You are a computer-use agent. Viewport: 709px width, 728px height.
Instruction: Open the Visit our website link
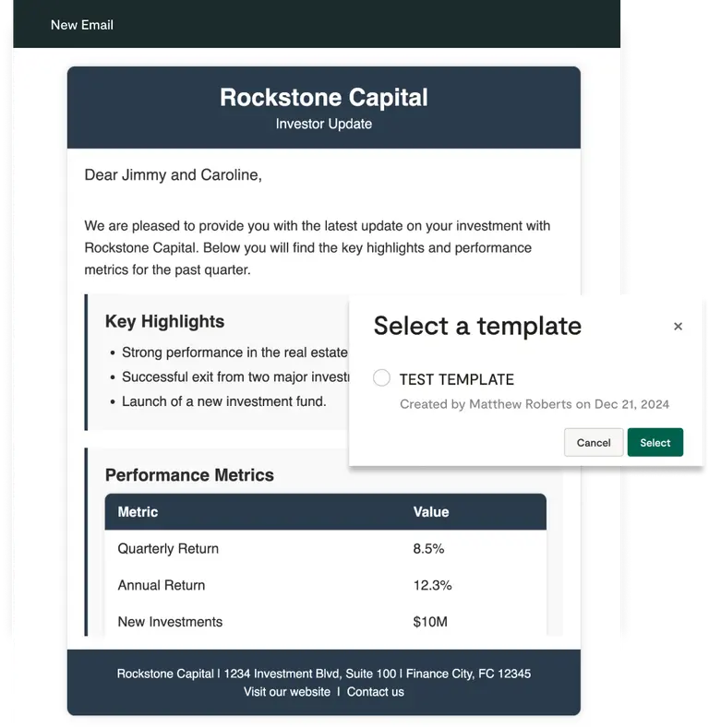coord(287,691)
